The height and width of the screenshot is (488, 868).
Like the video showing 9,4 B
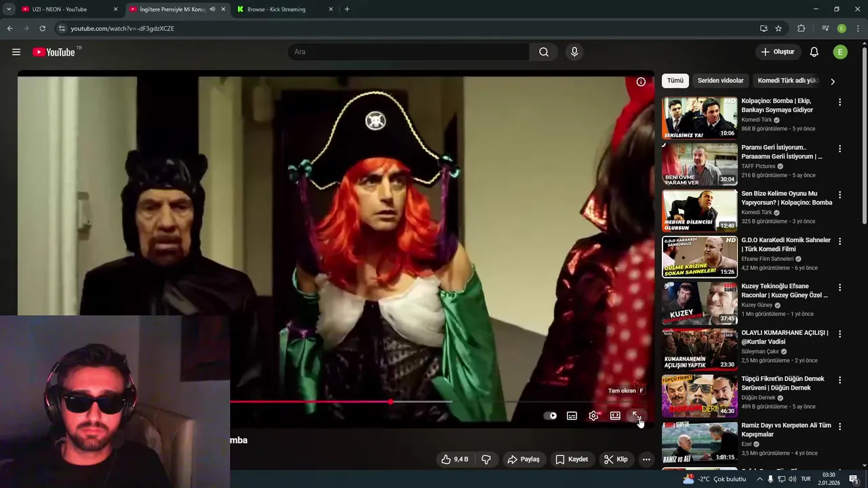pos(455,460)
